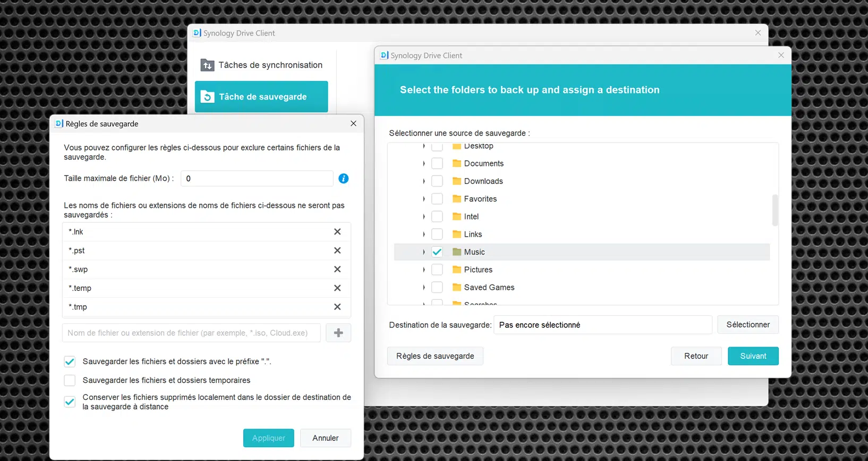The width and height of the screenshot is (868, 461).
Task: Check the Downloads folder checkbox
Action: (x=437, y=181)
